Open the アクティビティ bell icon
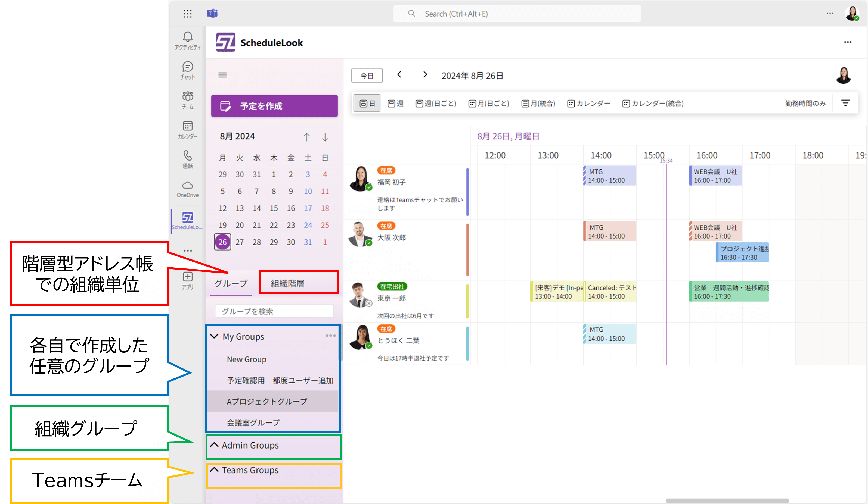868x504 pixels. pos(187,40)
